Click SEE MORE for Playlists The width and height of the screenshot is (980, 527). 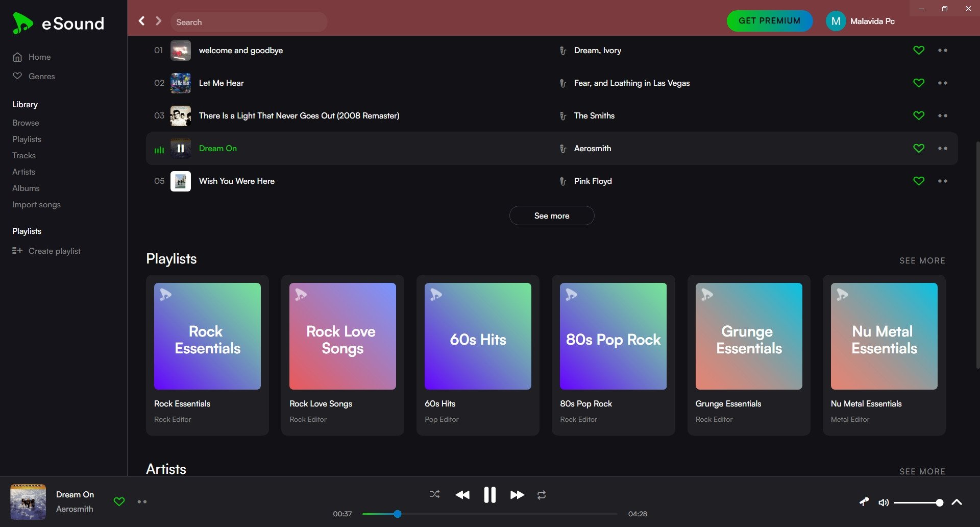pos(922,260)
